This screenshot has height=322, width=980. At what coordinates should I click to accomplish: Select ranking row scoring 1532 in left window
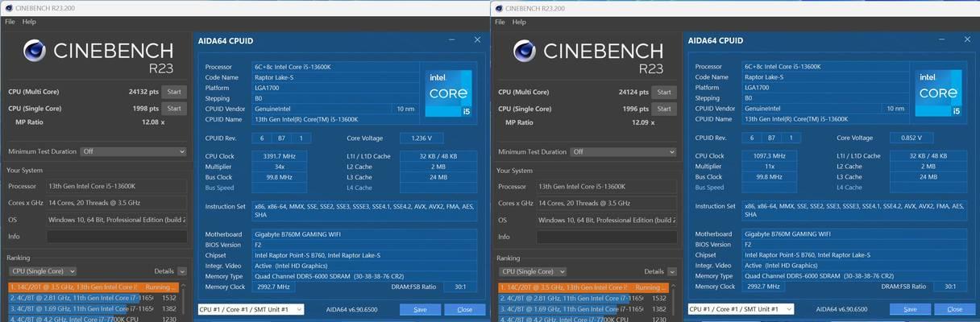click(x=93, y=298)
